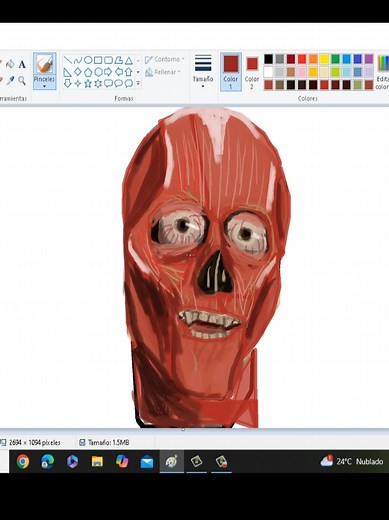Click the '2694 × 1094 píxeles' status text
389x520 pixels.
coord(35,443)
